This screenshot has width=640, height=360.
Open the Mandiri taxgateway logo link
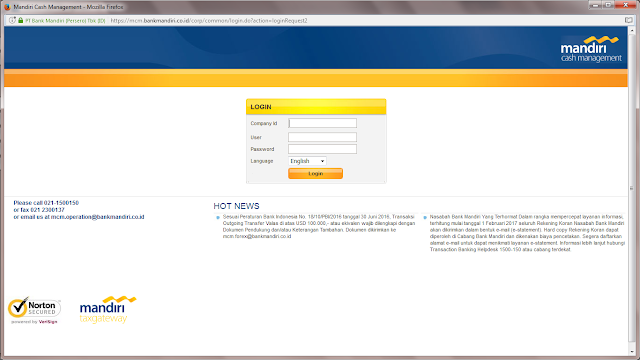108,310
